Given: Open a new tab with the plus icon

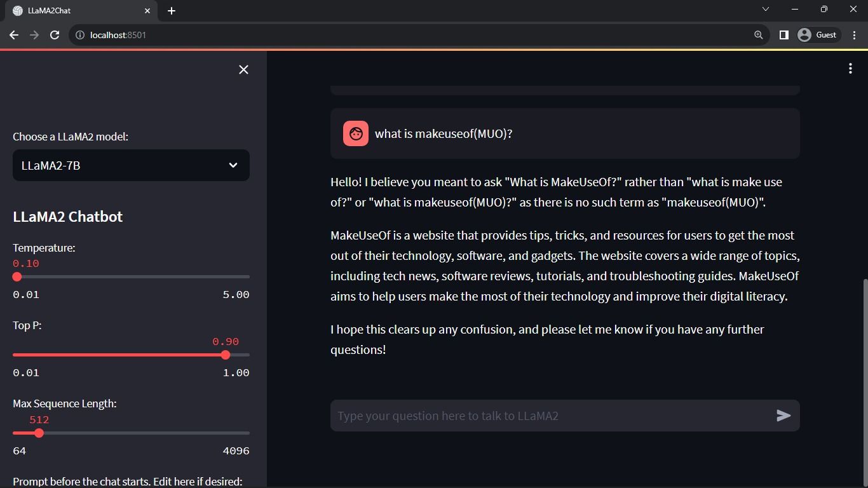Looking at the screenshot, I should click(171, 10).
